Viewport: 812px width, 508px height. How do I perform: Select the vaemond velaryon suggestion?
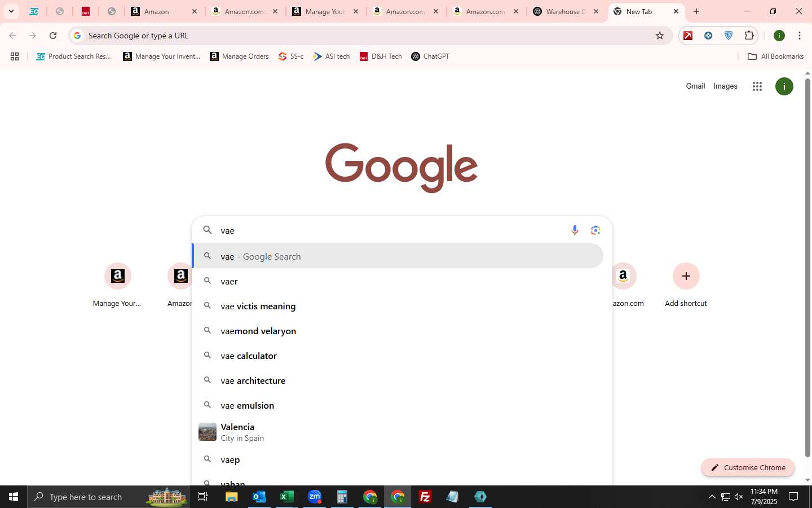398,331
